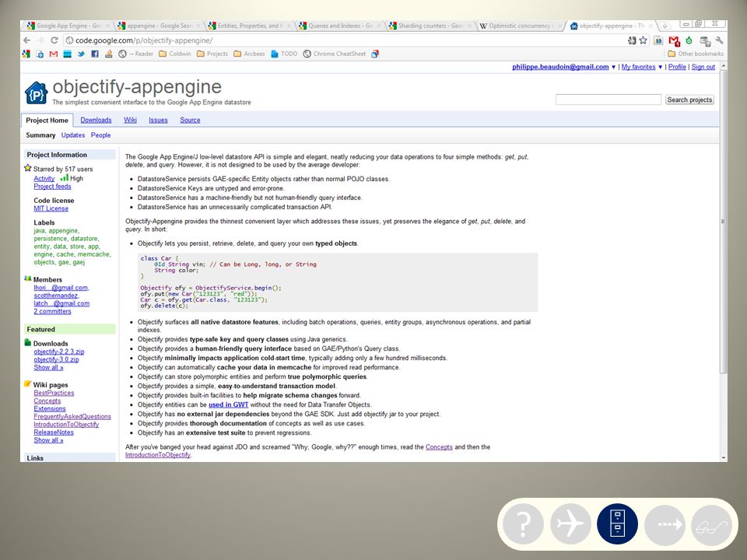Click the Search projects button
Image resolution: width=747 pixels, height=560 pixels.
(689, 100)
